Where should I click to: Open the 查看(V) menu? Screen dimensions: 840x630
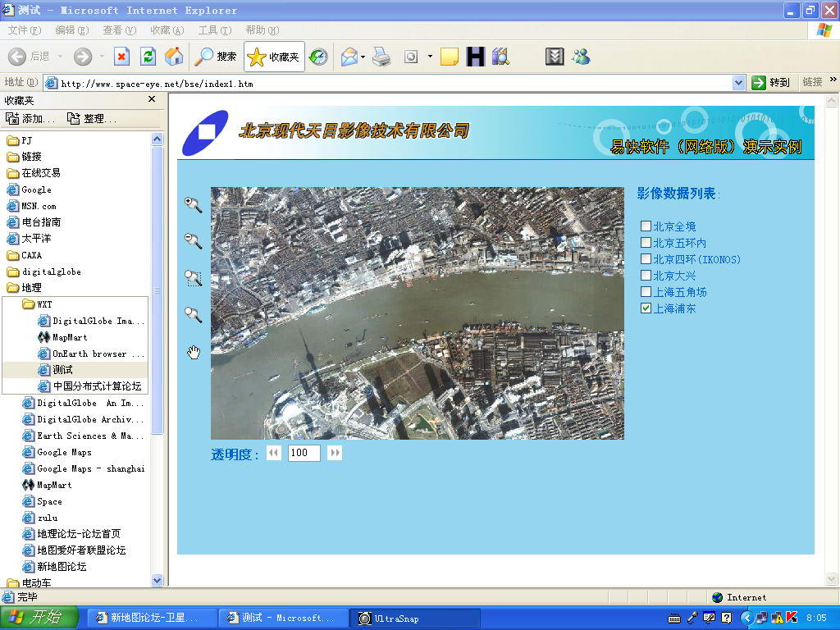119,30
